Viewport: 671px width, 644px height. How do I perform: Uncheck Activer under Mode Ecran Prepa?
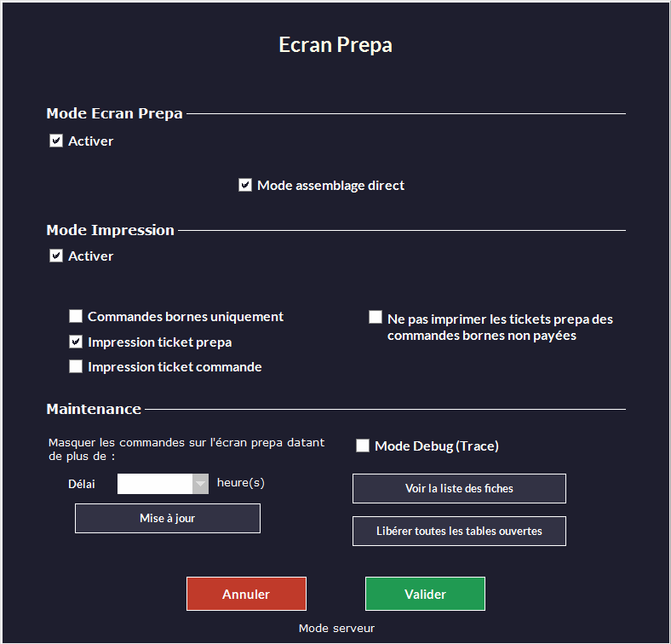click(56, 141)
